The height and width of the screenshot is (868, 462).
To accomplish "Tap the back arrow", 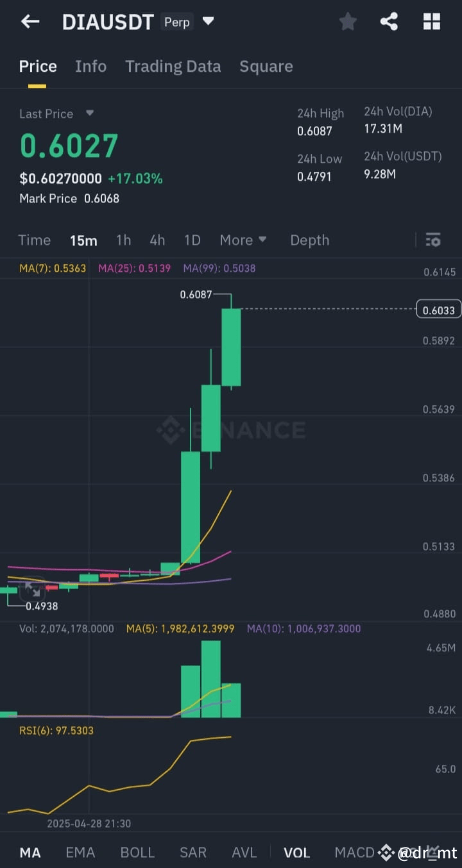I will (x=30, y=21).
